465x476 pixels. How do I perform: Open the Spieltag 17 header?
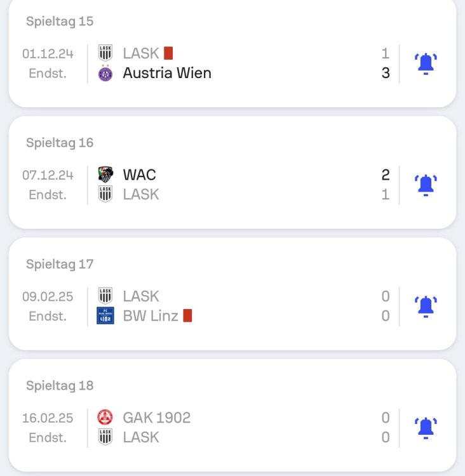[60, 264]
